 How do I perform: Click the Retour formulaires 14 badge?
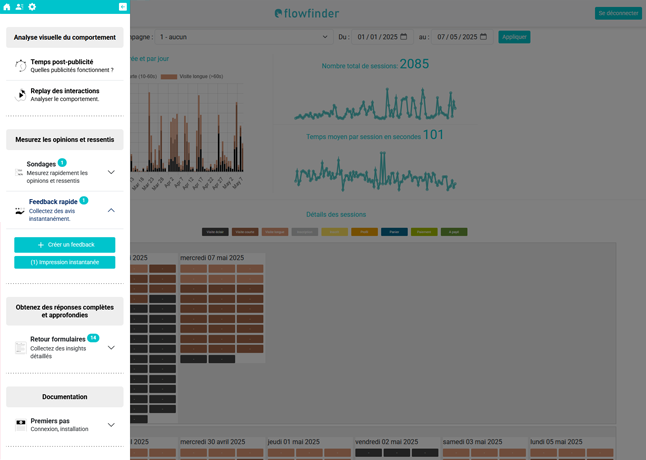(x=93, y=338)
